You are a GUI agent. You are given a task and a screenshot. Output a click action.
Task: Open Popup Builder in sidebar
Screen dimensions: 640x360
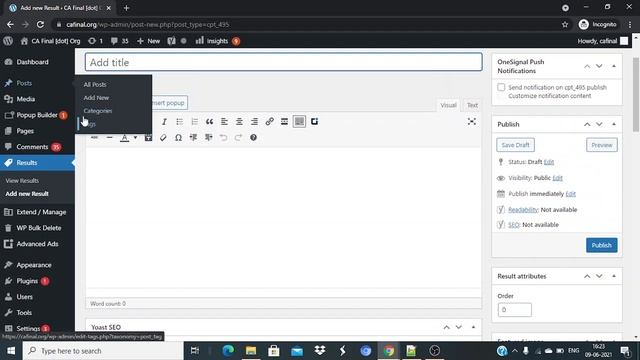(x=37, y=115)
